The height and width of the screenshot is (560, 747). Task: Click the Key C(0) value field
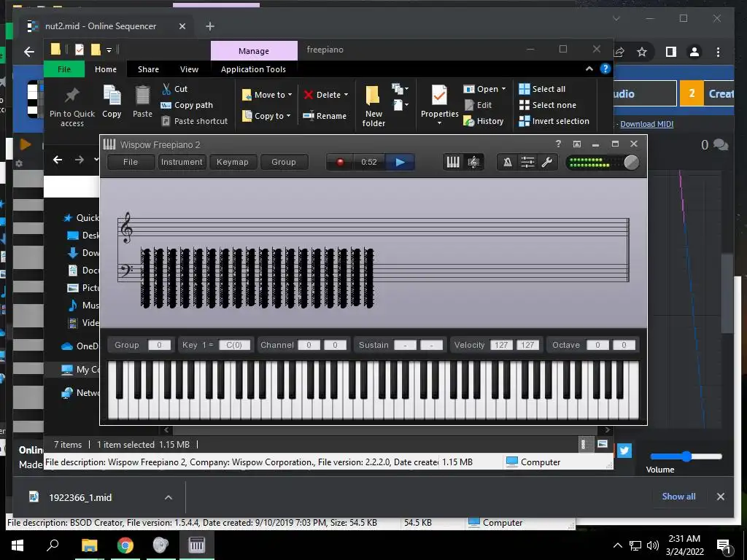pyautogui.click(x=234, y=345)
